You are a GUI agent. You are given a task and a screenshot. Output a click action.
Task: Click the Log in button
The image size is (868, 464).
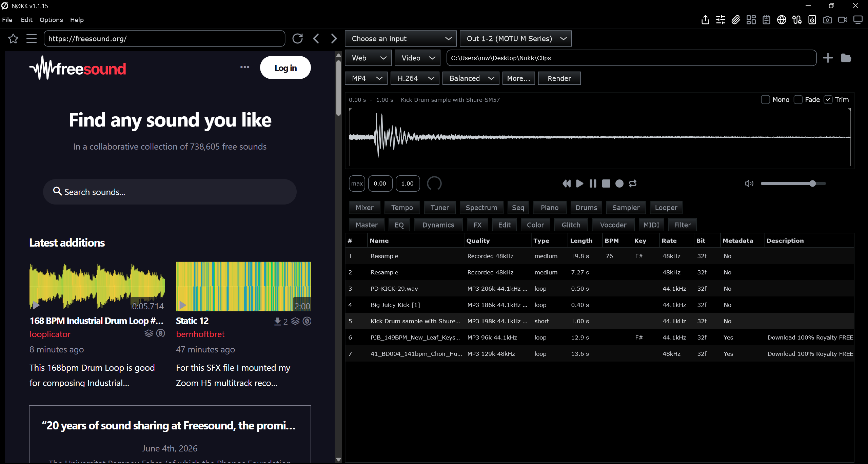(285, 68)
